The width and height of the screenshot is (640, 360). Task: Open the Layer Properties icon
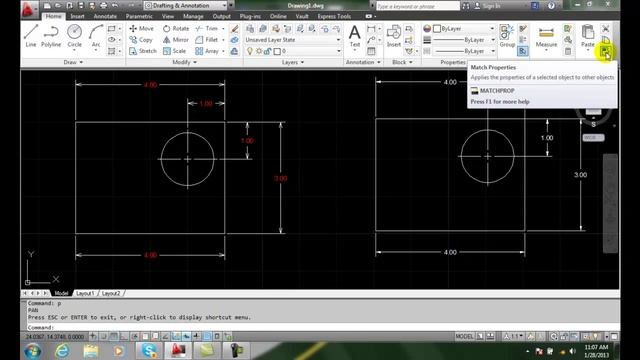(x=250, y=29)
